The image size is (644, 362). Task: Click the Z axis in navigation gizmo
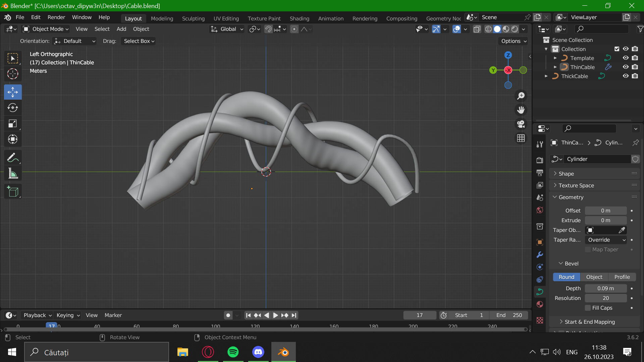coord(508,55)
